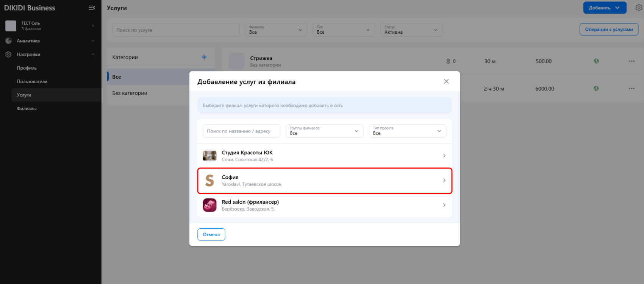Click globe status icon for Стрижка row
Screen dimensions: 644x284
596,61
